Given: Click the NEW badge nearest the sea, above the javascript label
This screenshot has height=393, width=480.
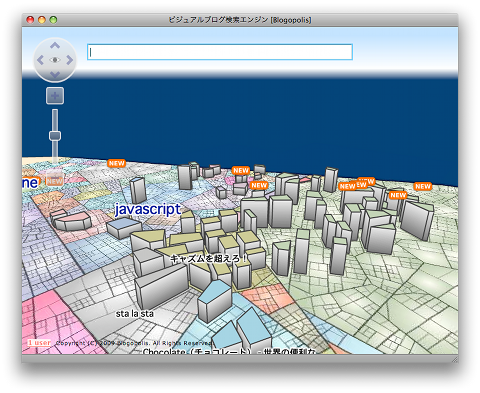Looking at the screenshot, I should [x=116, y=163].
